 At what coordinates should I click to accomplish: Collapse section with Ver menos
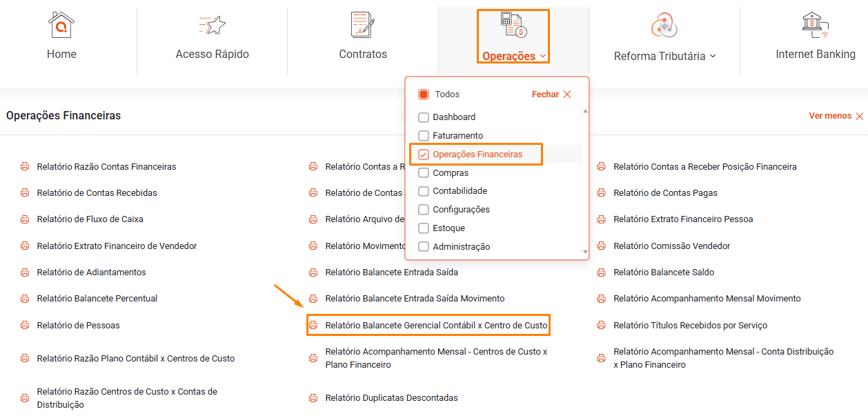836,116
